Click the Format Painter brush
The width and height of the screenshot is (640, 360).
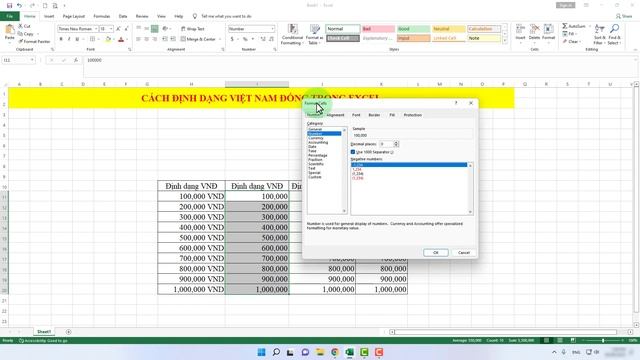pyautogui.click(x=20, y=42)
